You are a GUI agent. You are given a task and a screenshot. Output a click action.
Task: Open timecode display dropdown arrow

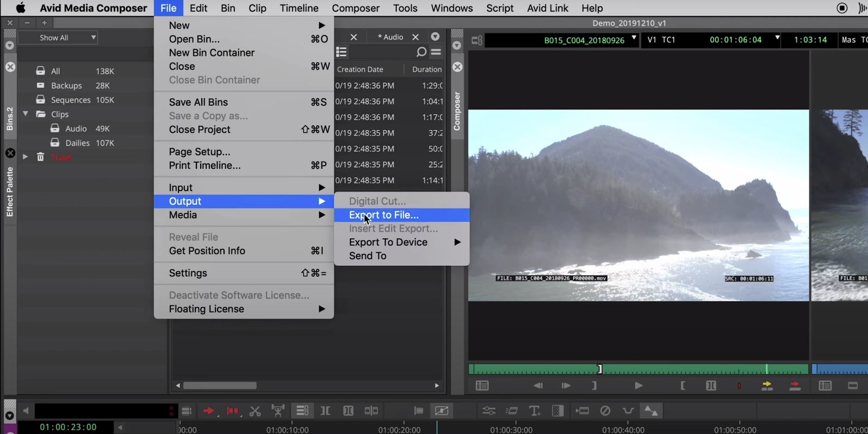pos(777,38)
